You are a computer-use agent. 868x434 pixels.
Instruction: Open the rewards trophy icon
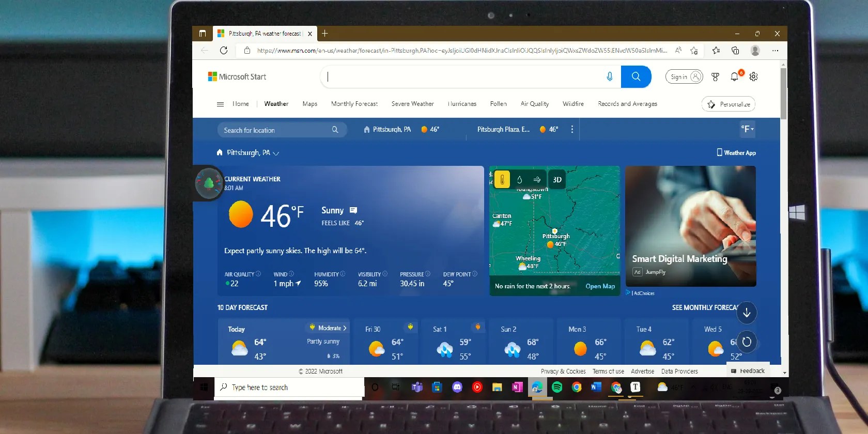[x=716, y=76]
